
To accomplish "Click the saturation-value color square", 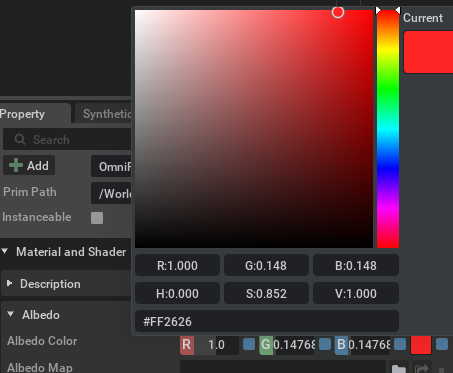I will pyautogui.click(x=254, y=129).
